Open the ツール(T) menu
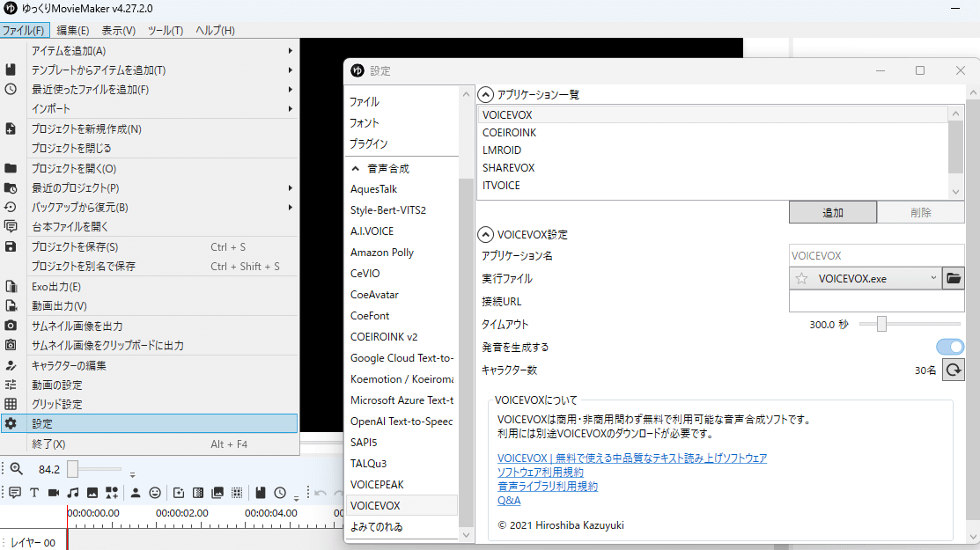The image size is (980, 550). 165,30
